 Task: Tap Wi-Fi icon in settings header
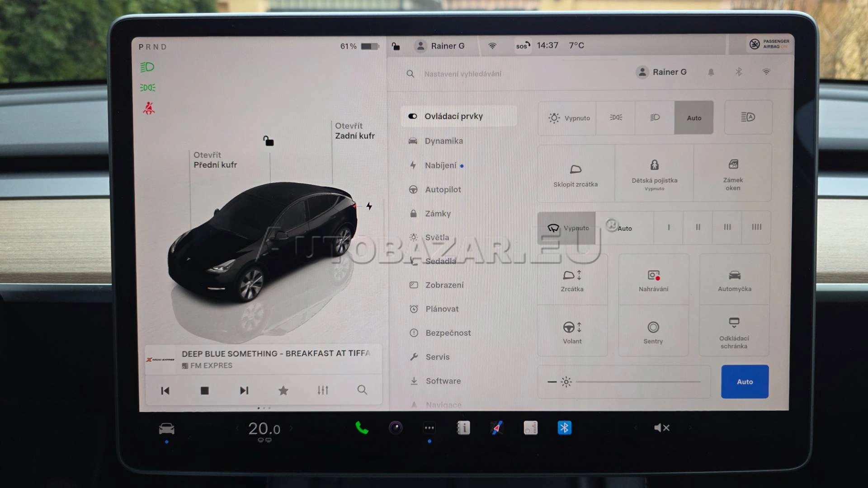coord(766,72)
